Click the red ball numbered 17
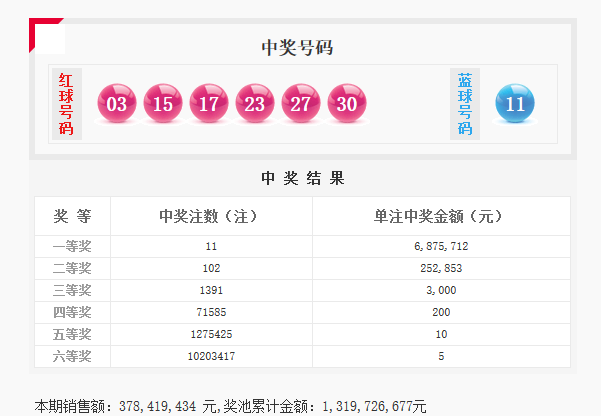 click(x=209, y=104)
